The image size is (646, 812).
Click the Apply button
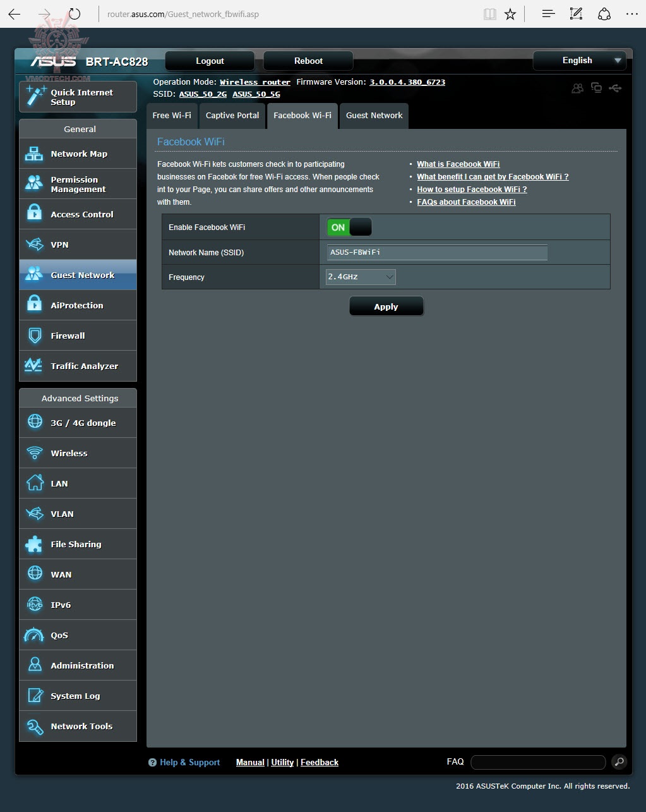tap(386, 306)
